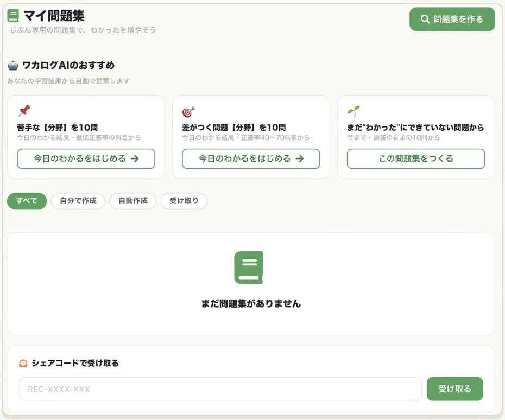Click text 今まで・誤答のままの10問から
The image size is (505, 420).
click(394, 138)
